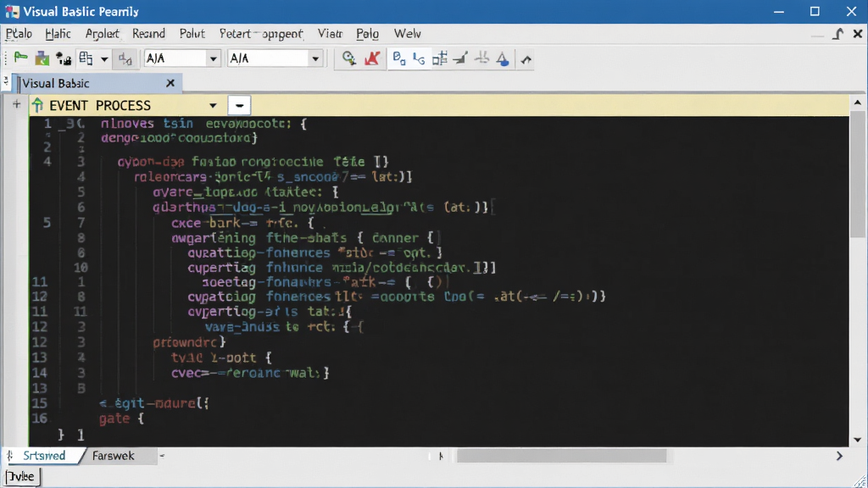Open the Hatic menu
This screenshot has height=488, width=868.
pos(58,34)
